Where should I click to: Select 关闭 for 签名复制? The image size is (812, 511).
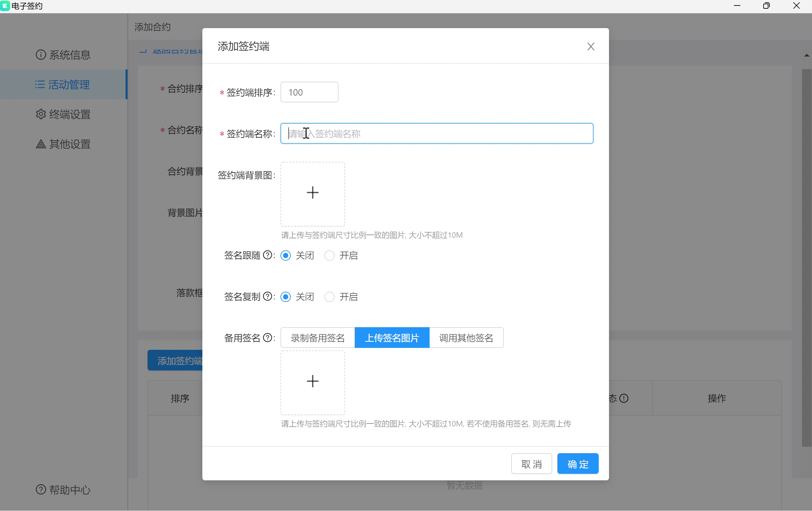(x=286, y=297)
